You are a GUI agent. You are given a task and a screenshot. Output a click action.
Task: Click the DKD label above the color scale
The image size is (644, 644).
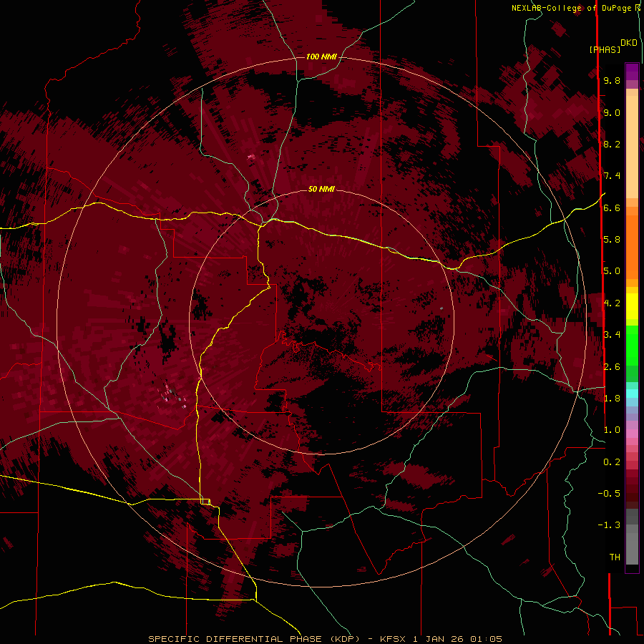point(629,43)
